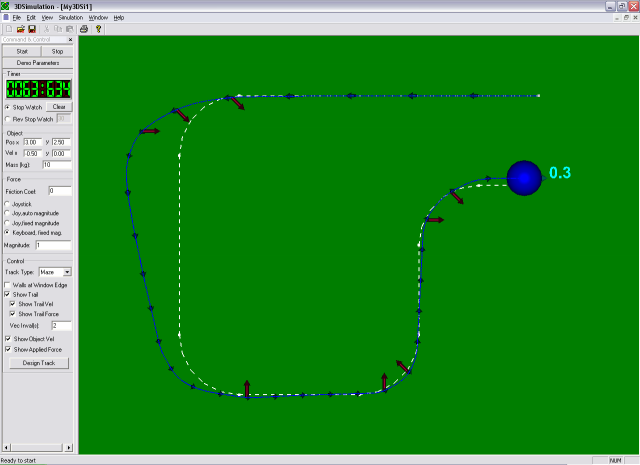The image size is (640, 465).
Task: Click the Magnitude input field
Action: click(53, 245)
